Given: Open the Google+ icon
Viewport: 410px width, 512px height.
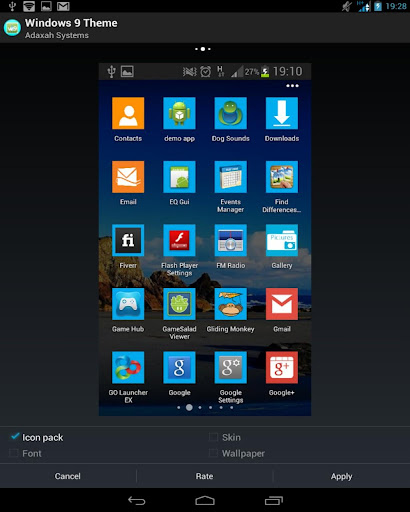Looking at the screenshot, I should tap(282, 368).
